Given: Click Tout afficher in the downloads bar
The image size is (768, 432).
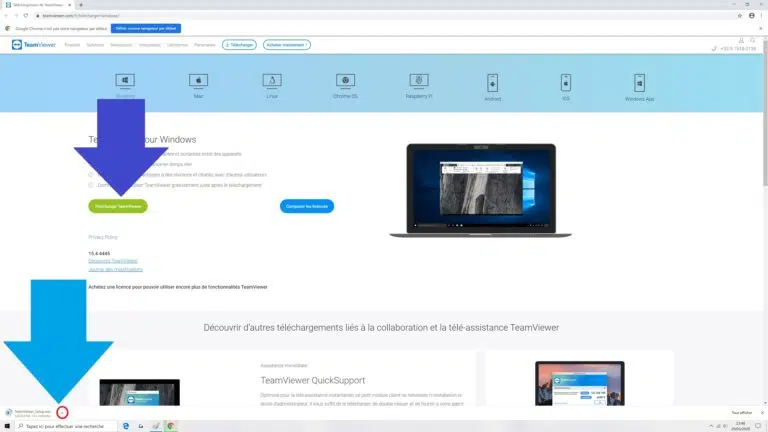Looking at the screenshot, I should 742,413.
